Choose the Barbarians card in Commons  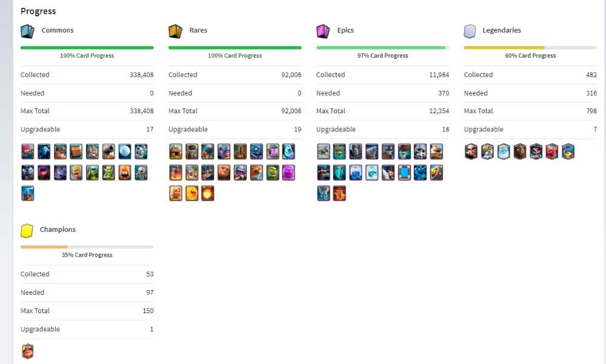tap(76, 173)
